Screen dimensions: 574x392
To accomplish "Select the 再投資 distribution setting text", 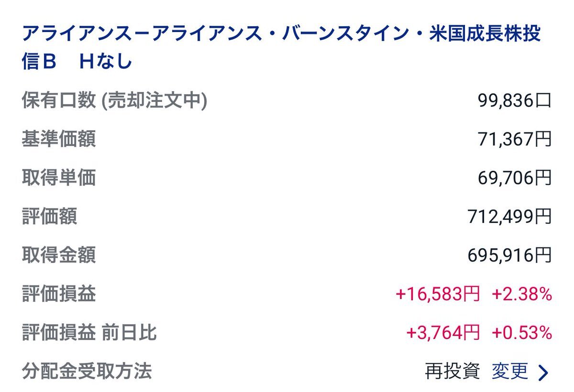I will [452, 371].
